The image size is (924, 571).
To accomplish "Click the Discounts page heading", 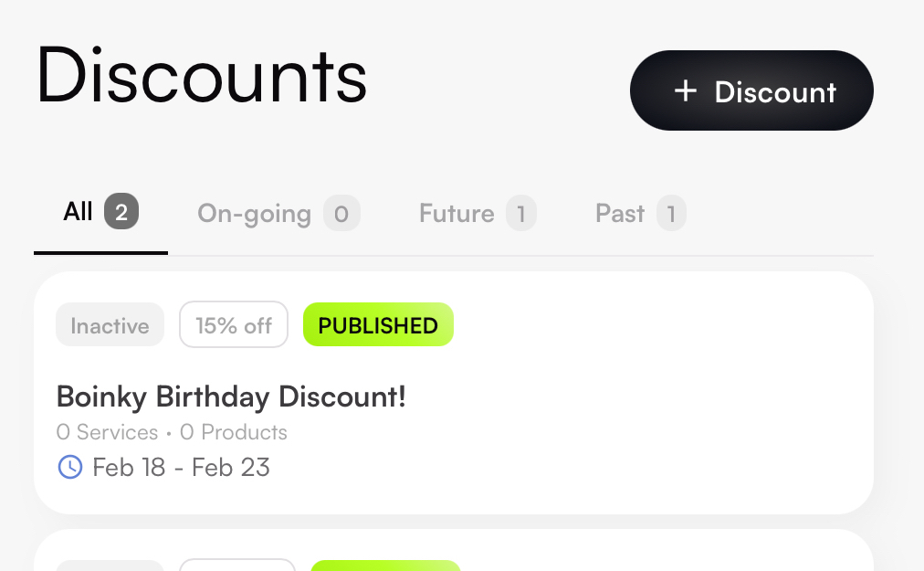I will 201,78.
